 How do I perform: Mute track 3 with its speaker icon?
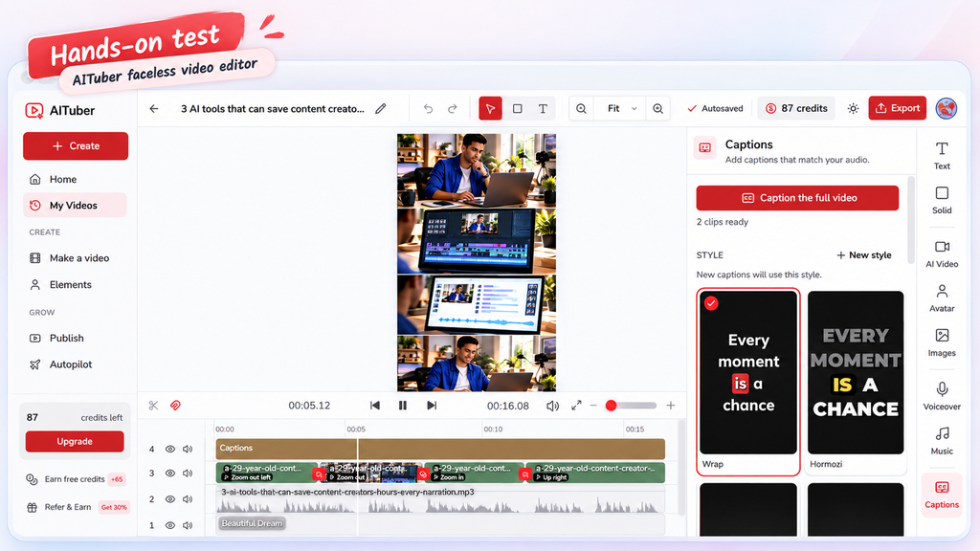pyautogui.click(x=188, y=473)
